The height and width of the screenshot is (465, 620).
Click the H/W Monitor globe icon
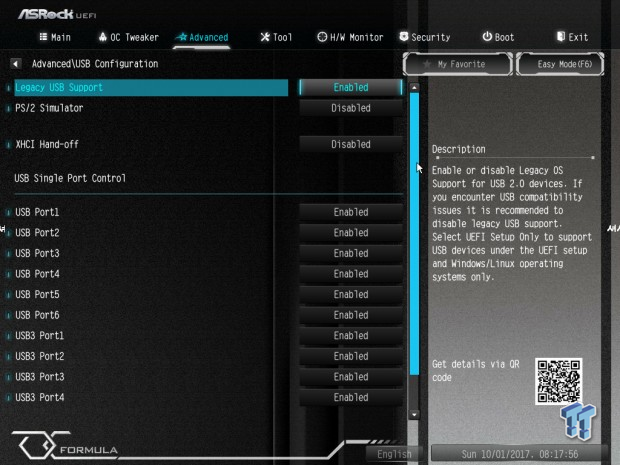(x=322, y=37)
